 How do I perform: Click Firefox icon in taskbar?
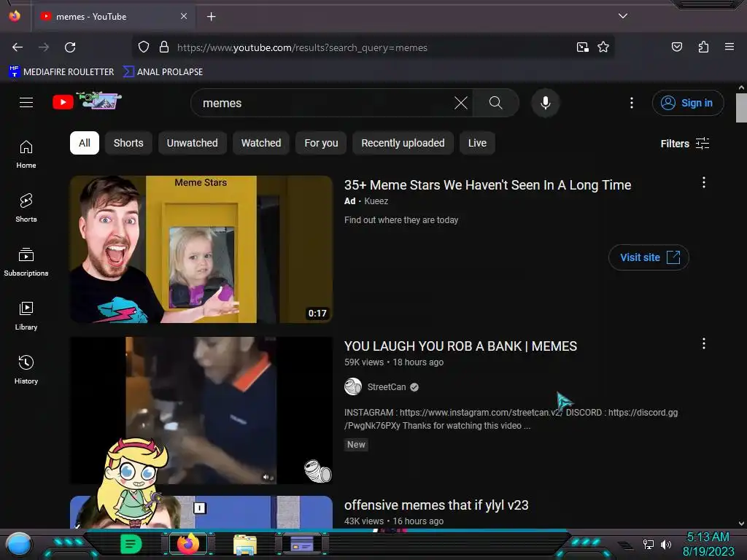pyautogui.click(x=188, y=544)
